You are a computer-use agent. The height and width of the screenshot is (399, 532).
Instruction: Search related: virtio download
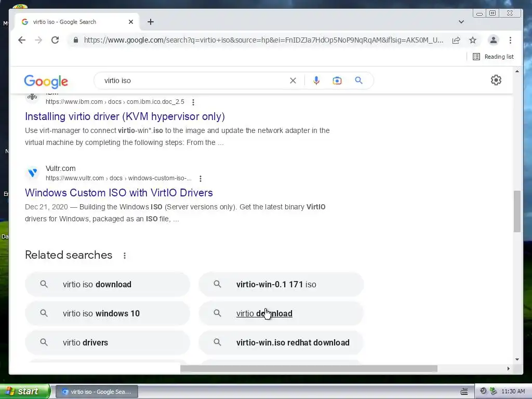281,313
